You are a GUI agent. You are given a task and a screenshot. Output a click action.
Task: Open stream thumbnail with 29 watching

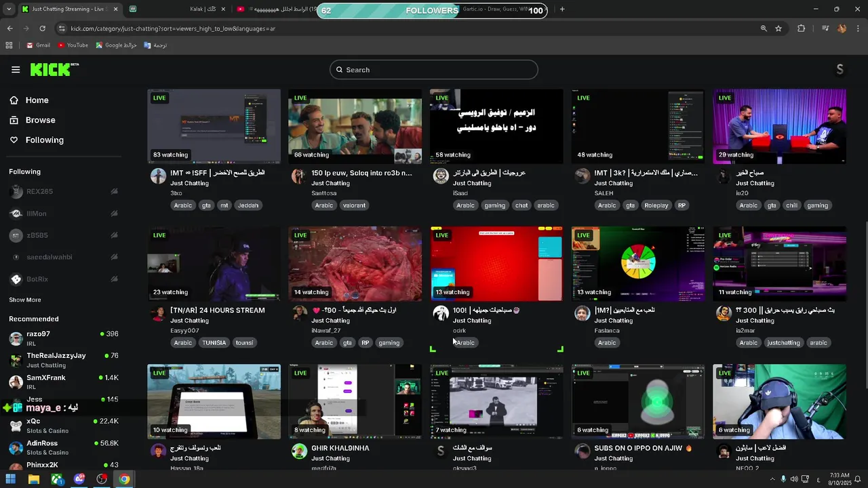coord(779,127)
